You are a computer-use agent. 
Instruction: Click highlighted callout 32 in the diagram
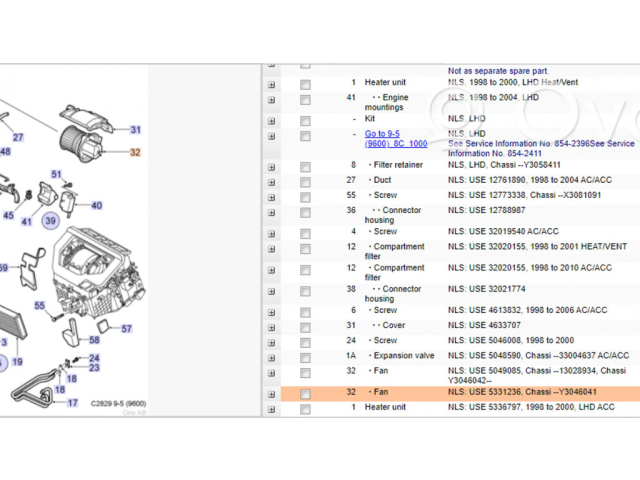click(x=135, y=152)
